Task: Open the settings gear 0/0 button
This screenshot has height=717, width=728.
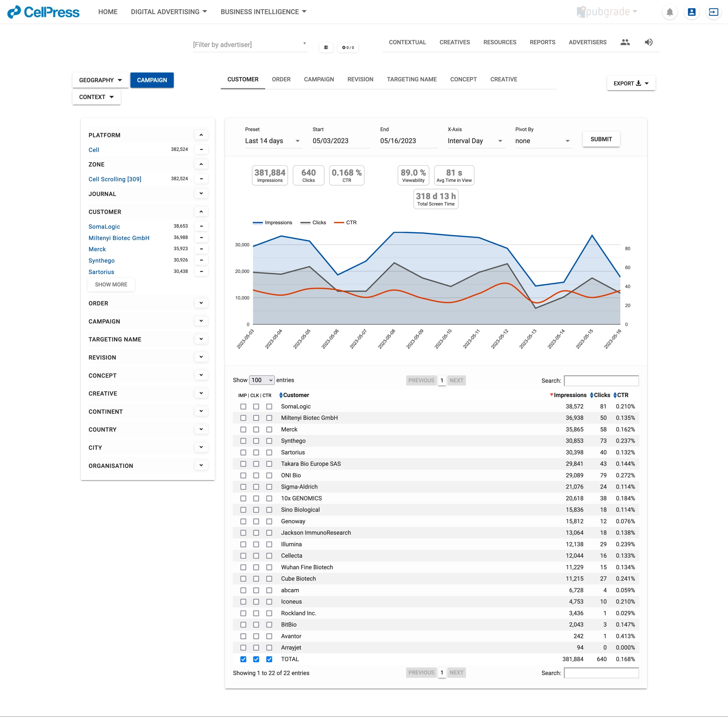Action: click(x=348, y=48)
